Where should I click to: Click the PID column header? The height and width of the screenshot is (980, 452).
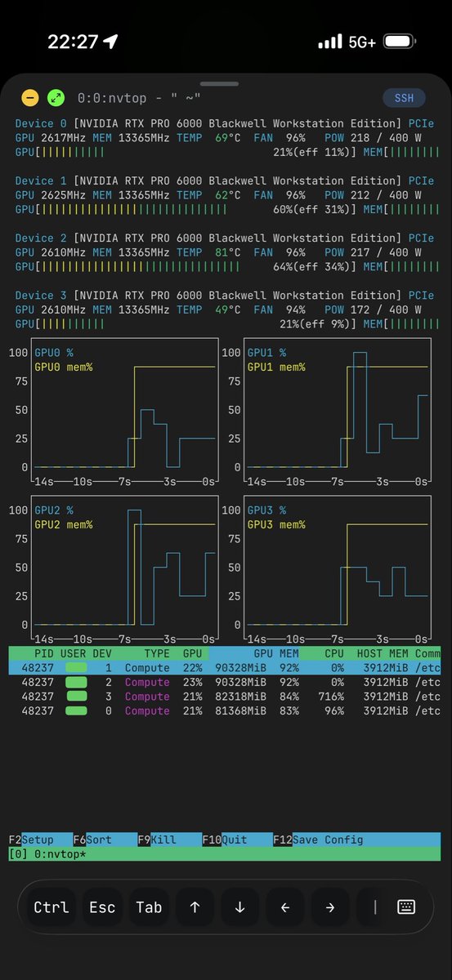[x=44, y=653]
